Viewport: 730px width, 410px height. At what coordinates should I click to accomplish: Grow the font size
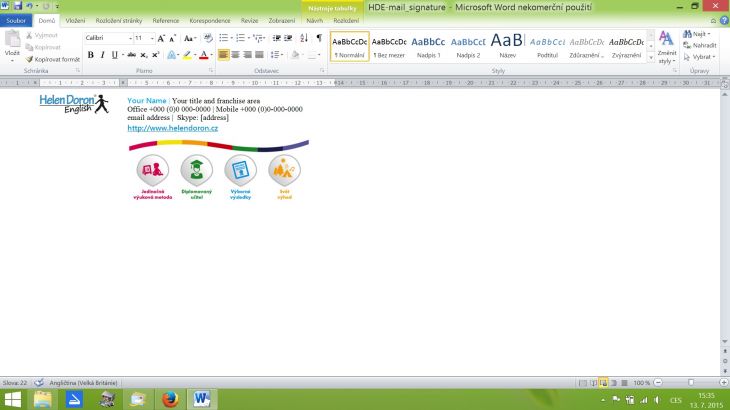coord(161,38)
